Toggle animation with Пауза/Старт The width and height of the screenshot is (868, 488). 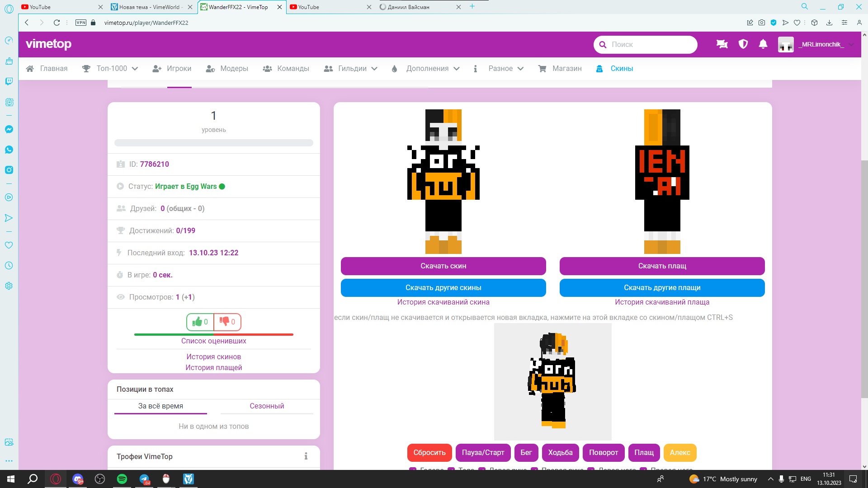483,452
